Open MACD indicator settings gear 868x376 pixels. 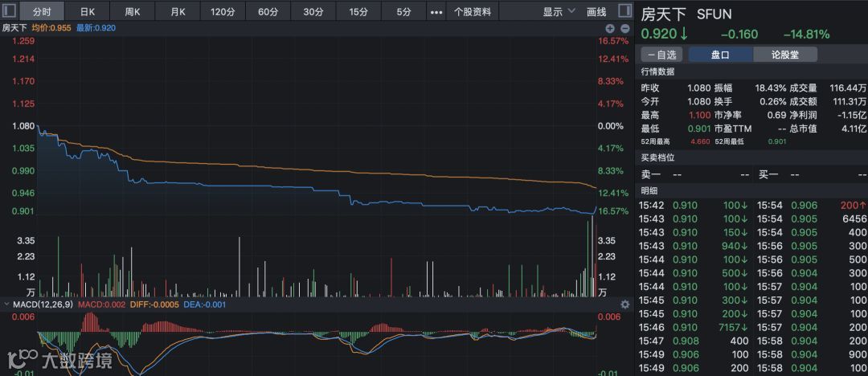[625, 304]
